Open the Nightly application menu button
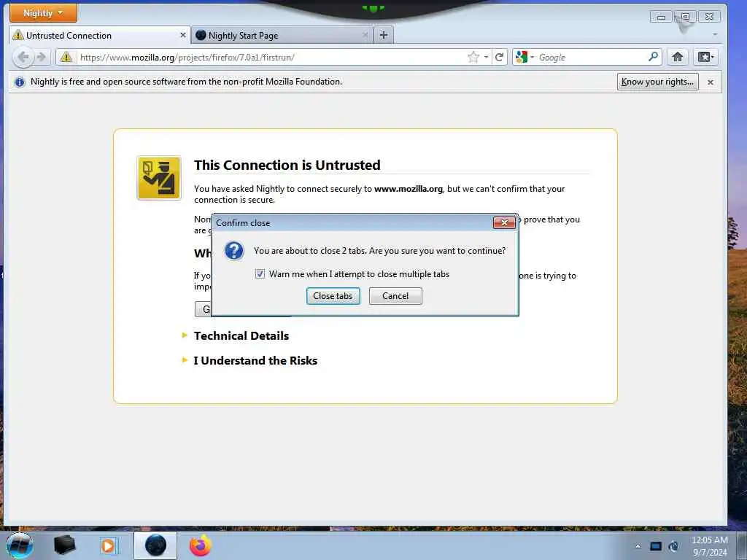747x560 pixels. (43, 13)
